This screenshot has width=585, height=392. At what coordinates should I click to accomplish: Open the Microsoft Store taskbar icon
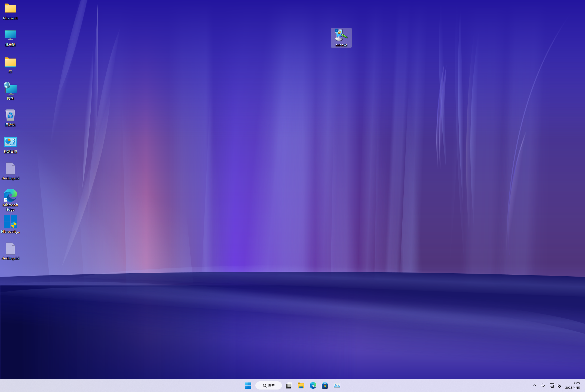pos(325,385)
